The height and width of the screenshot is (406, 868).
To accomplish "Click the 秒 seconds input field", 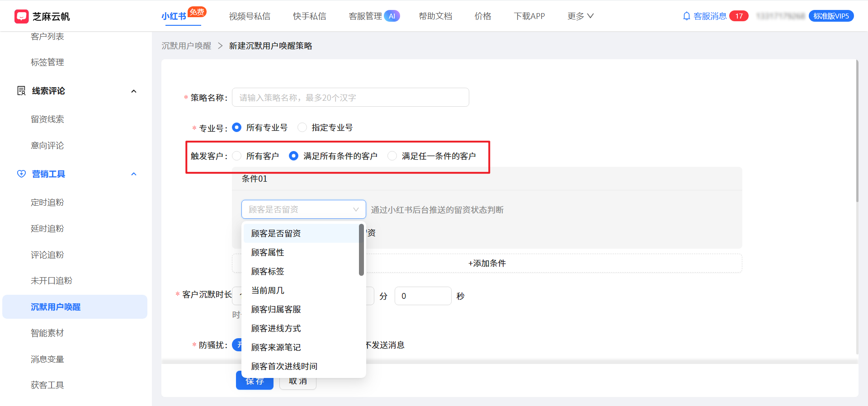I will pyautogui.click(x=423, y=296).
